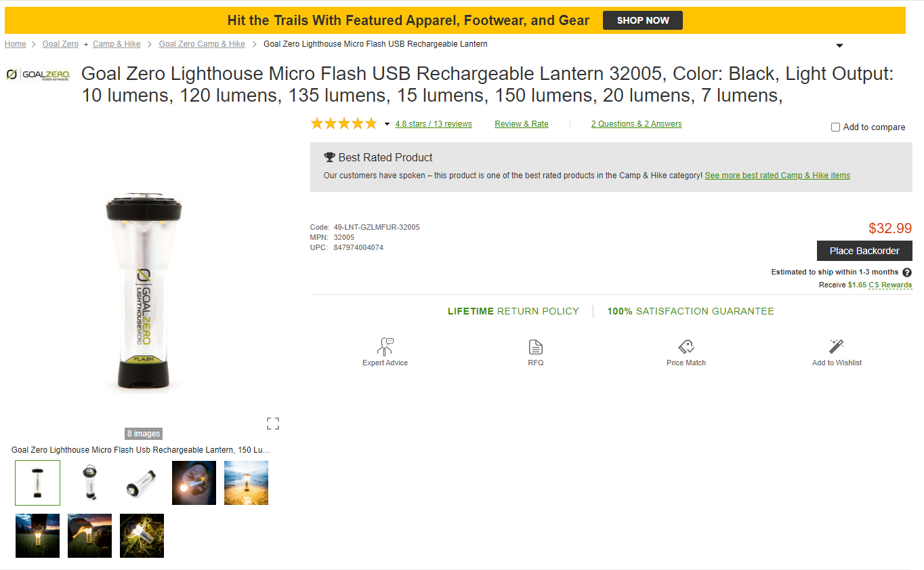Click the shipping estimate help question icon

[x=907, y=272]
